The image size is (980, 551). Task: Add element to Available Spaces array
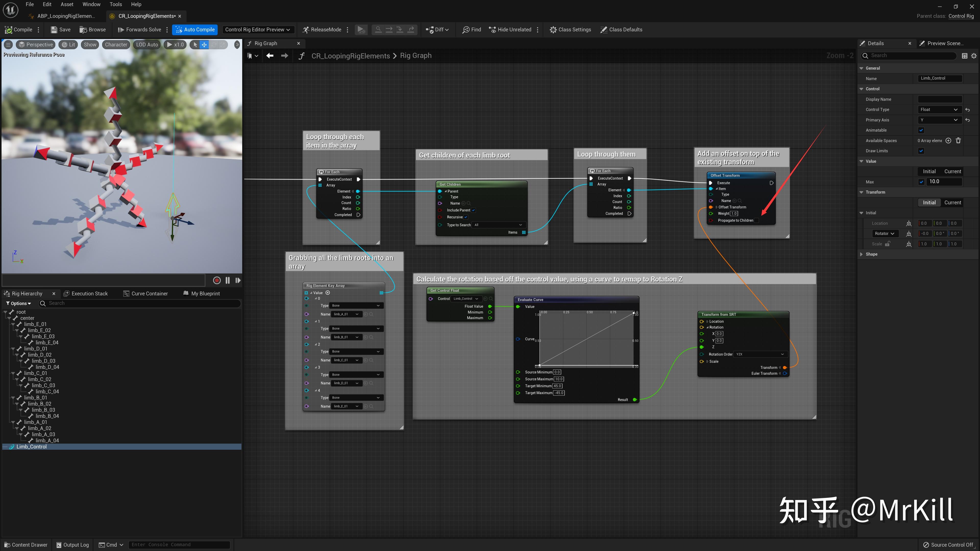[x=948, y=141]
